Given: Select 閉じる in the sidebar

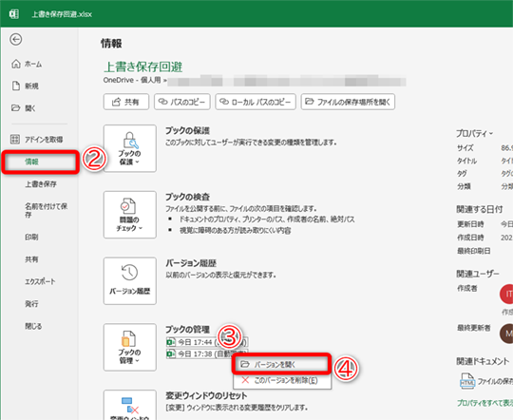Looking at the screenshot, I should click(x=33, y=326).
